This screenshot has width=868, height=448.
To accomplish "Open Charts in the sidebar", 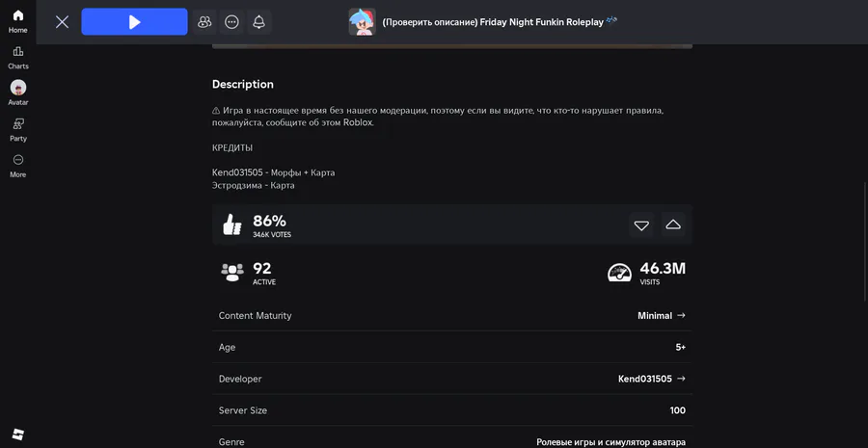I will 17,57.
